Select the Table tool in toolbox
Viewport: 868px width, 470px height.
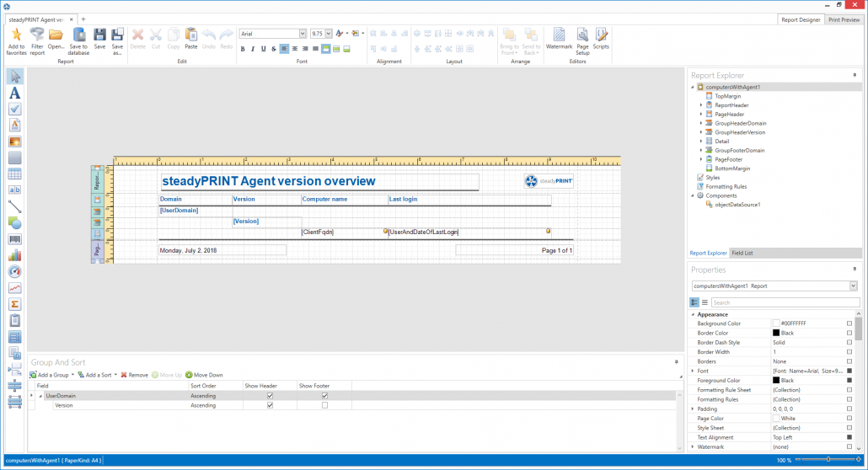tap(15, 174)
